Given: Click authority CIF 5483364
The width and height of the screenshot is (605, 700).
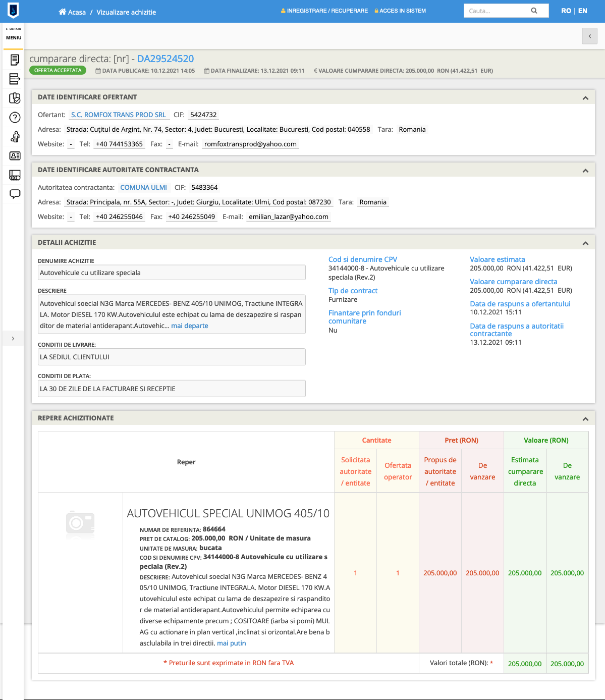Looking at the screenshot, I should 204,187.
